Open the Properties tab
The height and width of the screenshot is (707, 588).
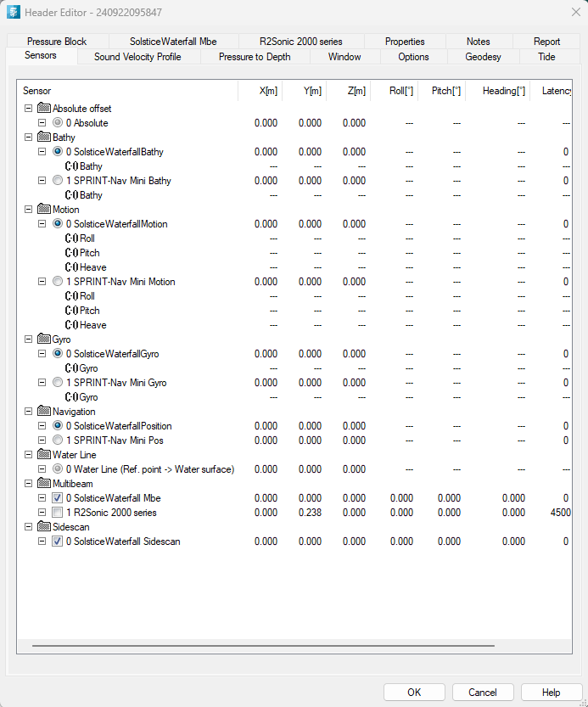tap(405, 42)
